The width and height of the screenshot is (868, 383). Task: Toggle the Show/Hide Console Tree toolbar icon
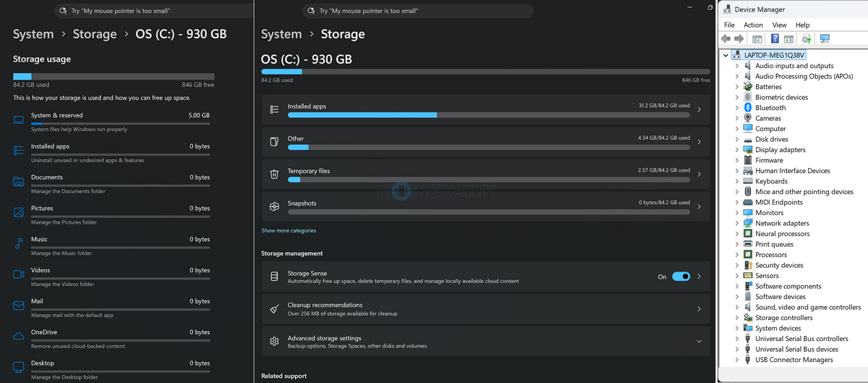pyautogui.click(x=757, y=38)
